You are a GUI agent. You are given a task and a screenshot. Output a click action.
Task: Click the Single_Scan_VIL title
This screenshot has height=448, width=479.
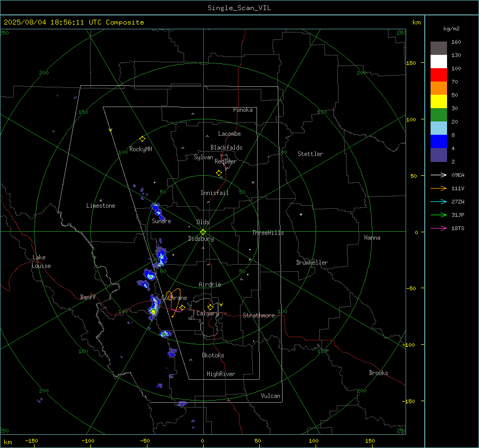click(239, 8)
